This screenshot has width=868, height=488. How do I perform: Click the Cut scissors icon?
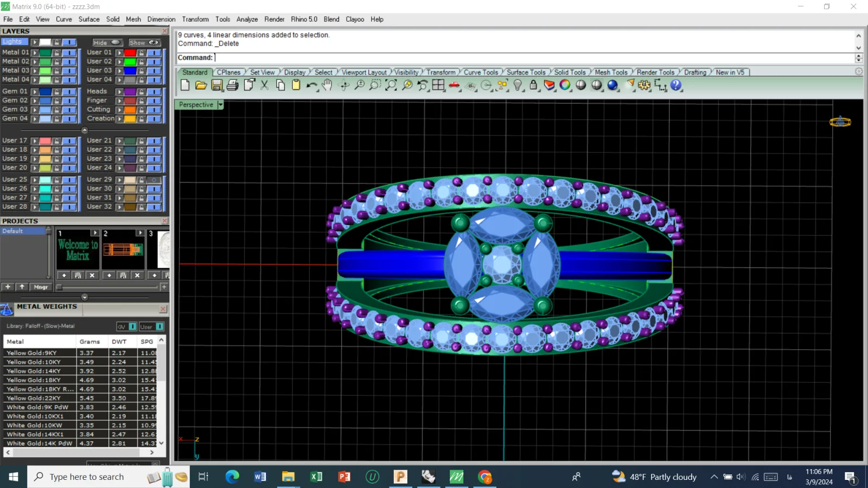(265, 85)
